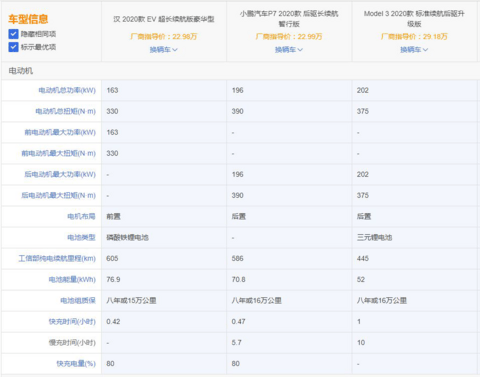Click the 快充电量(%) parameter link

click(76, 363)
